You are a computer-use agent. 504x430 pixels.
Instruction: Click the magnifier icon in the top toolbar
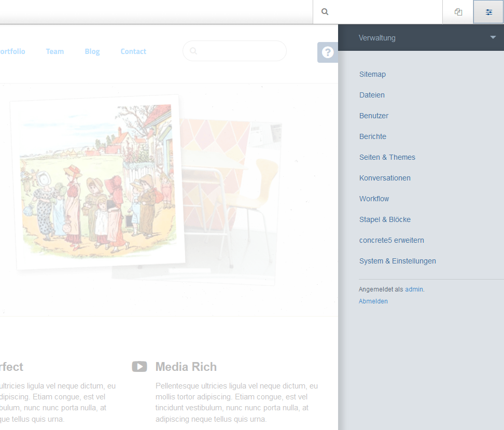(x=325, y=12)
